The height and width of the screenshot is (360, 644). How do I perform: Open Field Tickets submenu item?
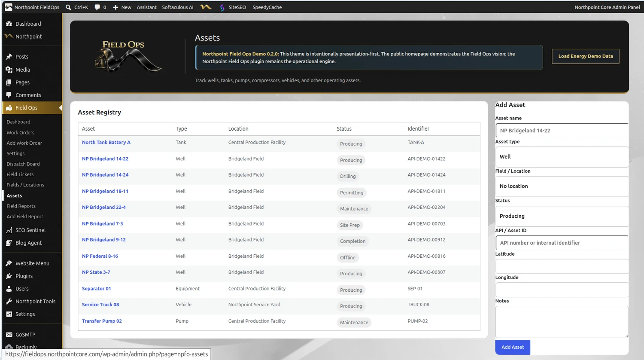(x=20, y=174)
